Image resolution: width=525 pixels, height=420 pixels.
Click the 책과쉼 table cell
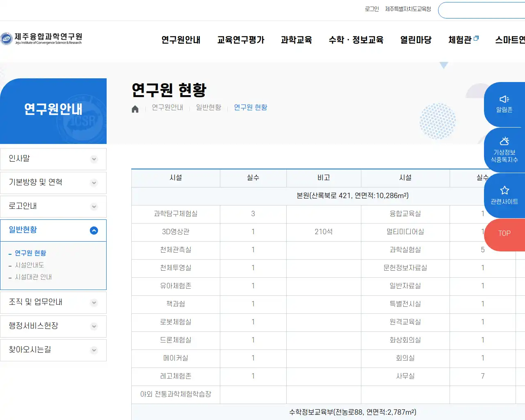pyautogui.click(x=176, y=304)
